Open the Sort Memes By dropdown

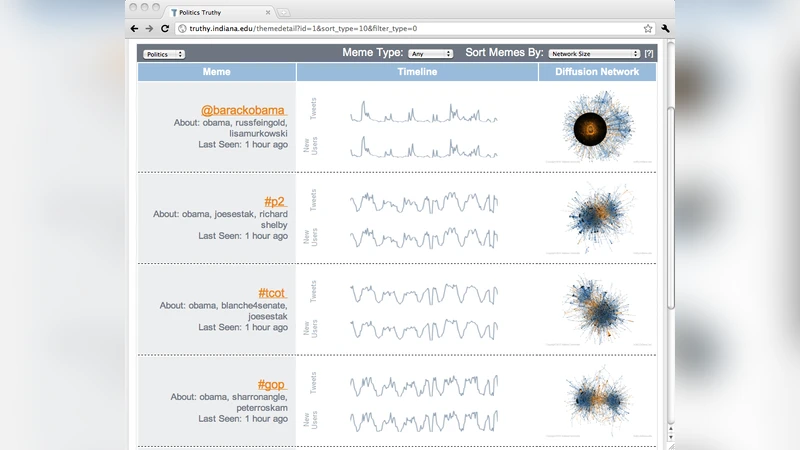click(x=595, y=54)
